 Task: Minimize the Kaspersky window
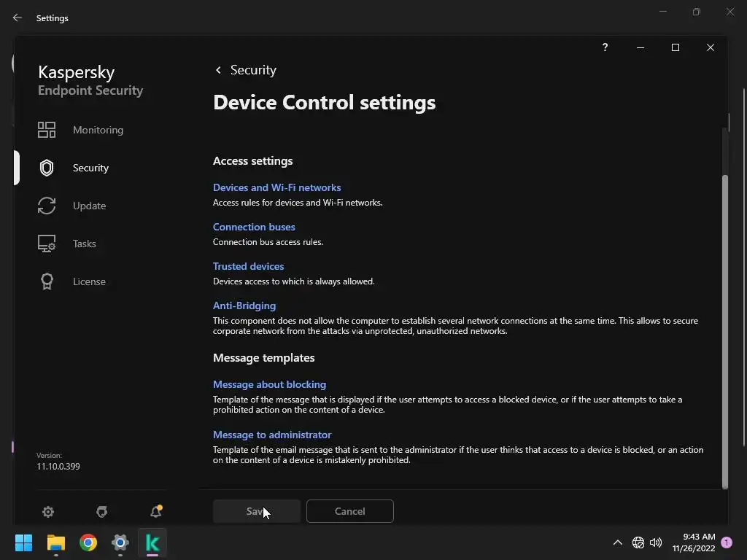[x=640, y=47]
